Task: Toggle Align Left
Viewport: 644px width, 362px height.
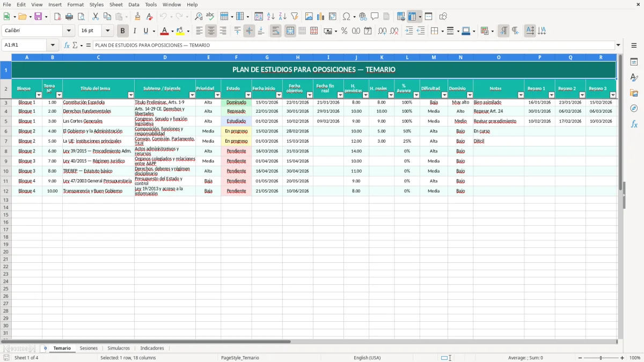Action: [199, 31]
